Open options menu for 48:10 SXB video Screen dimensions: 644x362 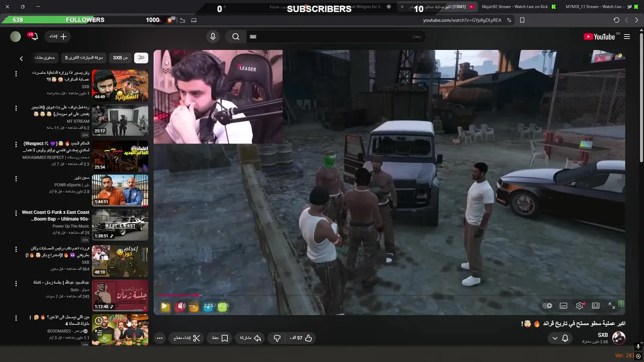pos(16,249)
